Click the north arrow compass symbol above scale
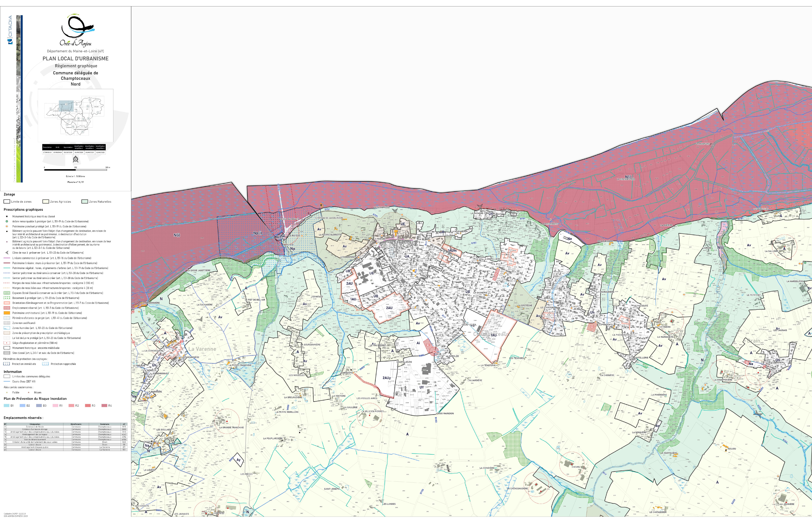812x525 pixels. point(76,159)
